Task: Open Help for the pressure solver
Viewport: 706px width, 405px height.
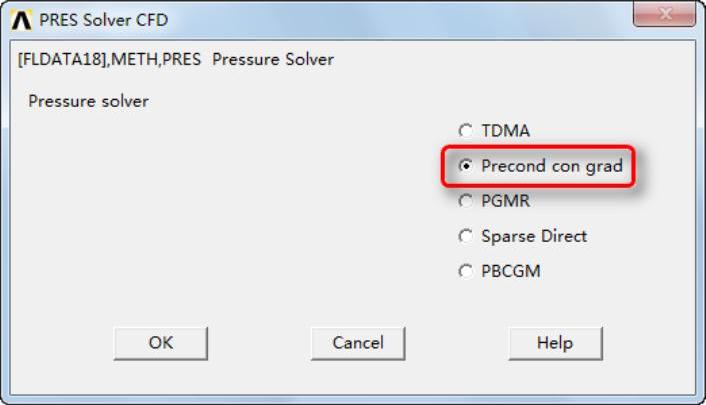Action: [x=554, y=343]
